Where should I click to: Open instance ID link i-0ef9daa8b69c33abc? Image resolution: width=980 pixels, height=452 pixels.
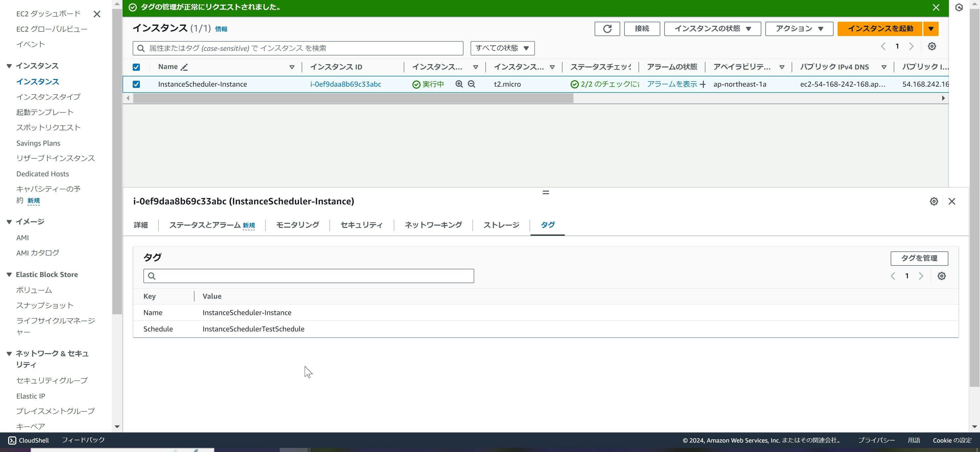click(346, 84)
